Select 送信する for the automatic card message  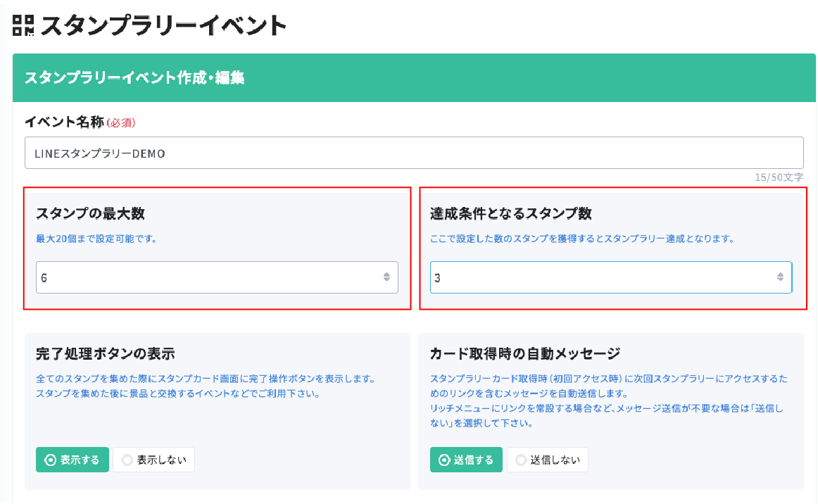click(466, 460)
